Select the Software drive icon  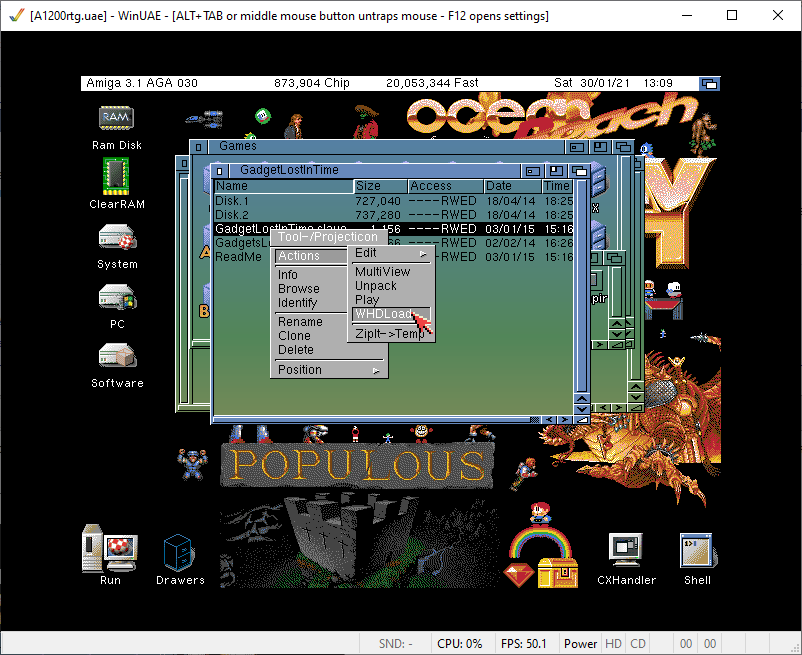[x=117, y=356]
